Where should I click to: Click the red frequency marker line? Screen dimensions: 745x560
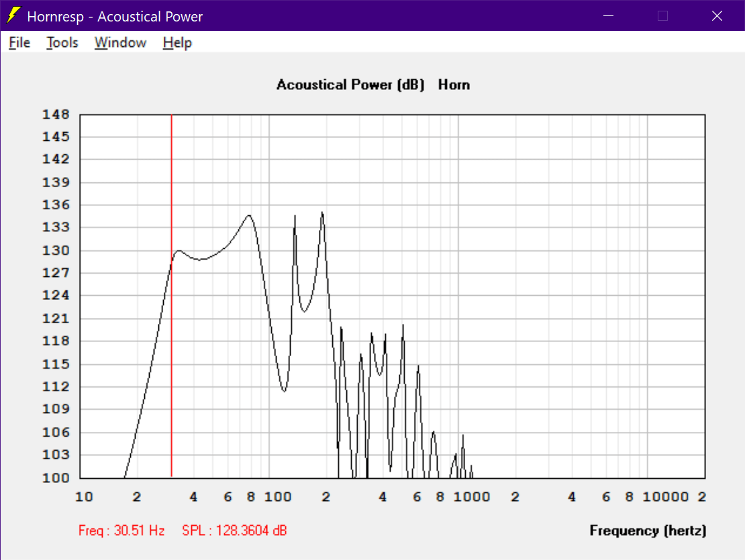tap(172, 295)
